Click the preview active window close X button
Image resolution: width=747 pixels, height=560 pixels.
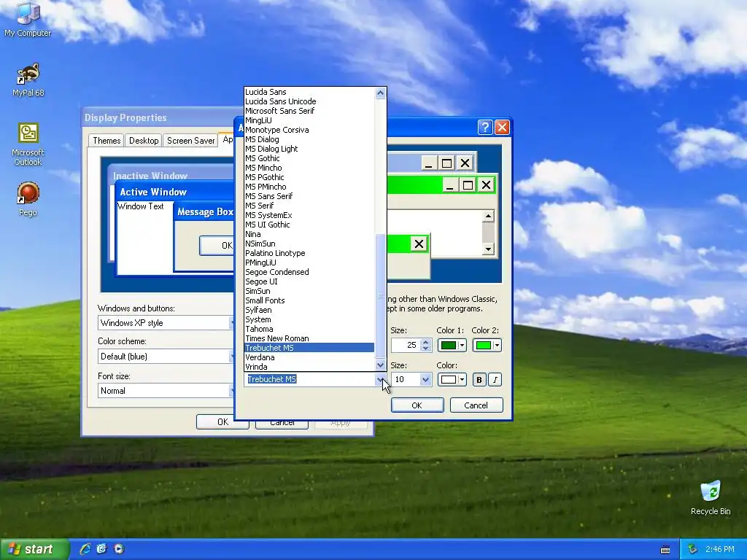pos(486,185)
